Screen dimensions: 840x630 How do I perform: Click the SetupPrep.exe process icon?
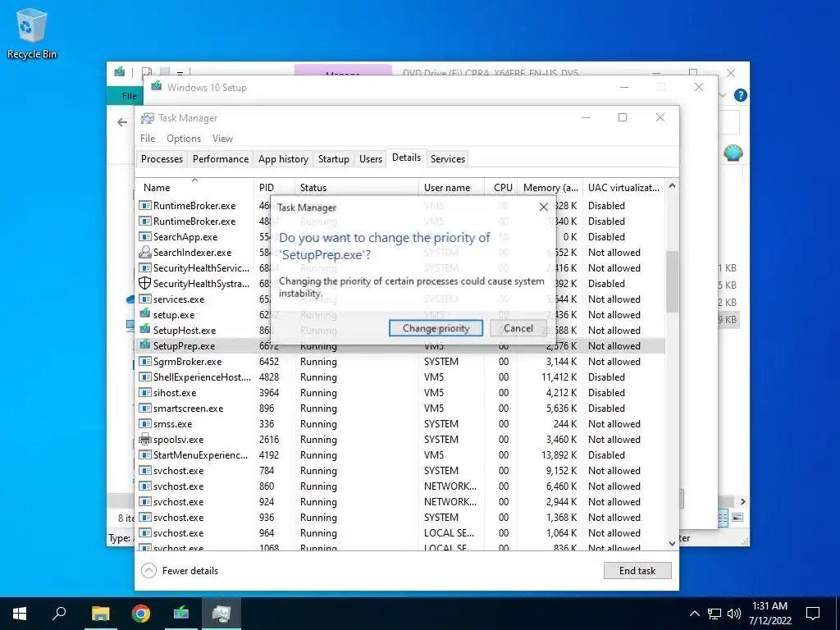pos(144,345)
